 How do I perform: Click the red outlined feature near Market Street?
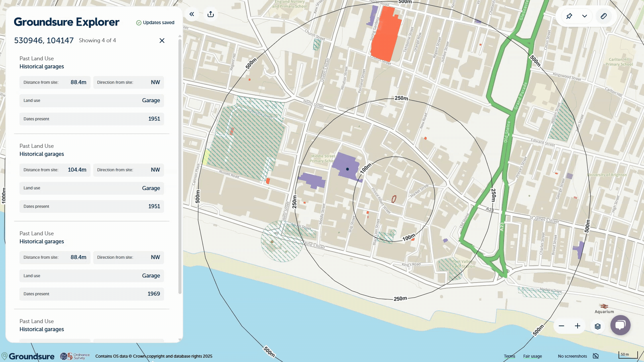394,199
